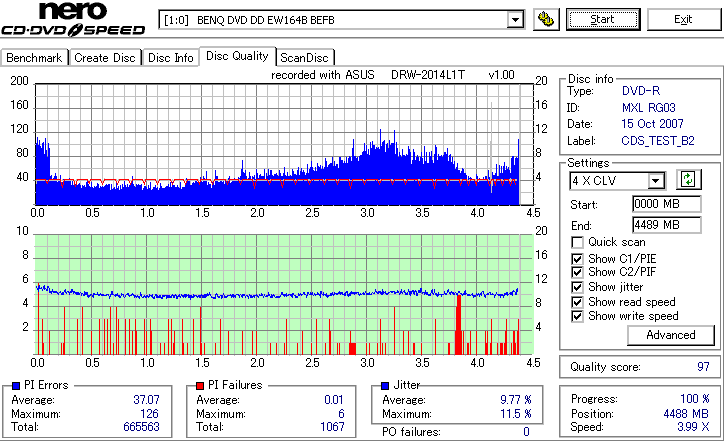Click the blue Jitter legend square
The image size is (724, 441).
(385, 385)
